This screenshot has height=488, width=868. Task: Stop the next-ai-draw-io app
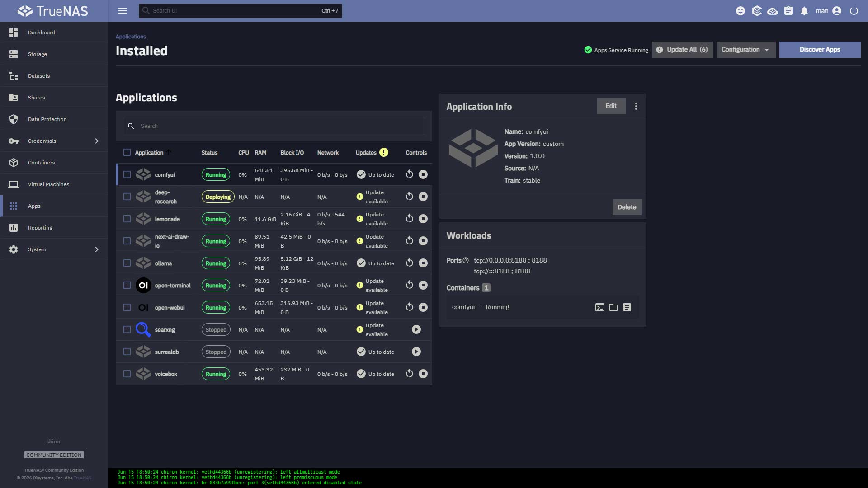[x=423, y=241]
